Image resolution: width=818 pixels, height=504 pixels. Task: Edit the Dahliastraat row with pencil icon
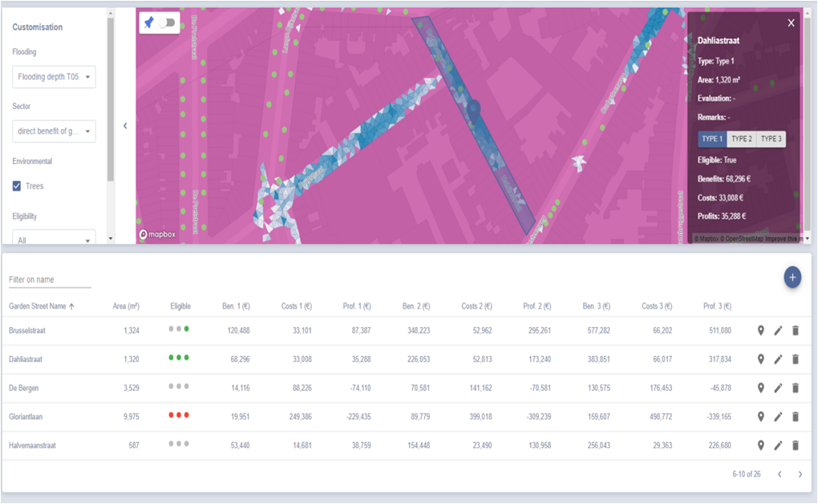click(x=778, y=360)
